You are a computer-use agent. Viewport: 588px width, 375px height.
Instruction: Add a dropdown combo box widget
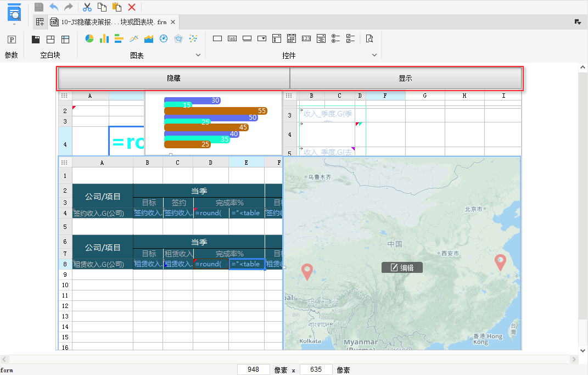pyautogui.click(x=262, y=38)
